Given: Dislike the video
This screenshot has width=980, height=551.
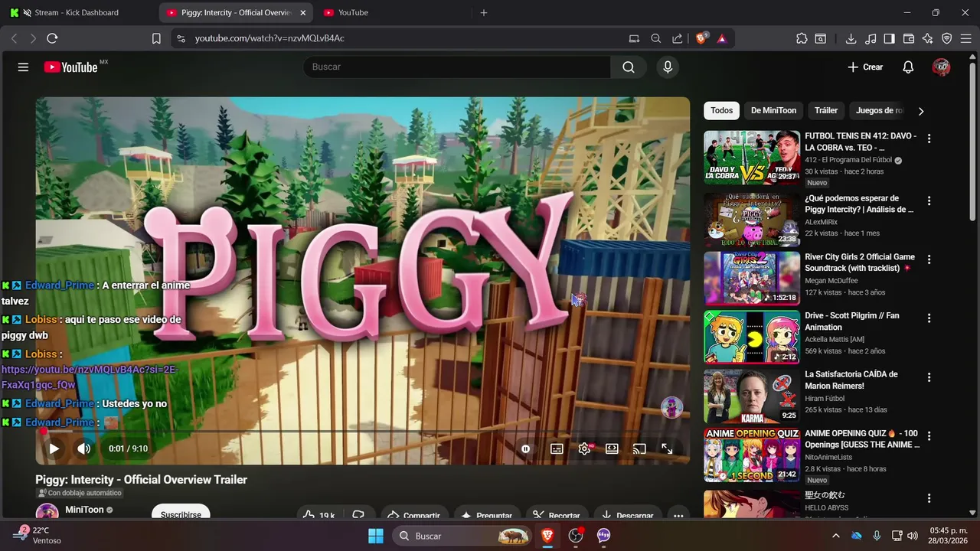Looking at the screenshot, I should tap(358, 515).
